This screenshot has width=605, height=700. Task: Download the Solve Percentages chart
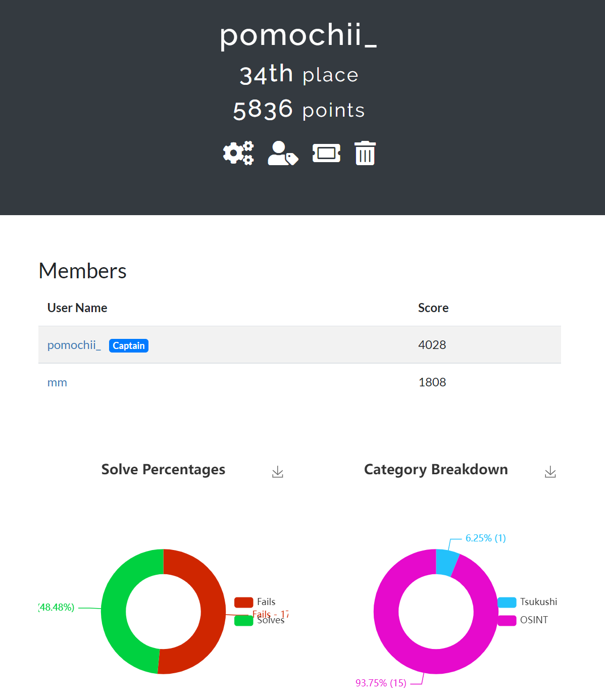click(x=278, y=472)
